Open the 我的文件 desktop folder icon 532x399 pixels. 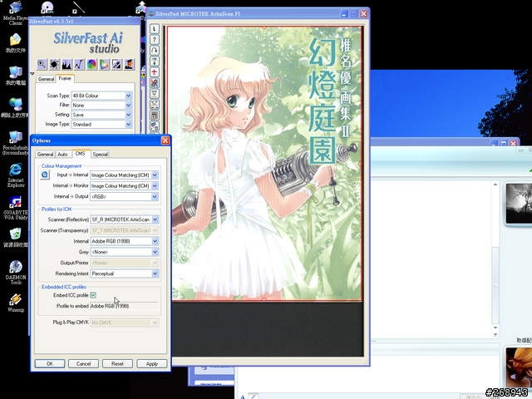tap(15, 43)
